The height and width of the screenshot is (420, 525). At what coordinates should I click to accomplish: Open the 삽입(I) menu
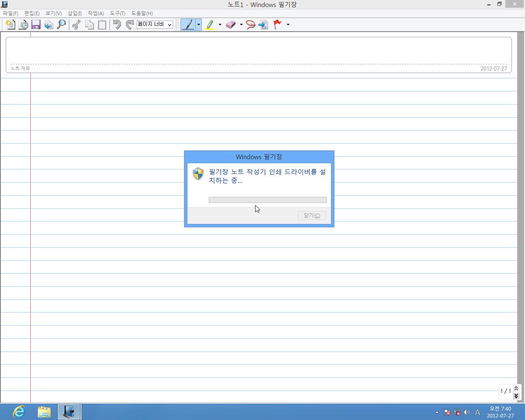pos(75,13)
